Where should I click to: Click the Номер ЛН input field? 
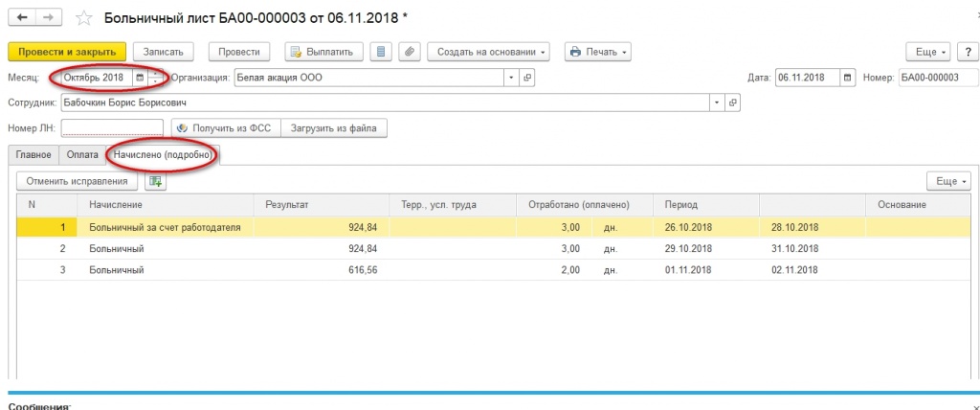click(112, 128)
